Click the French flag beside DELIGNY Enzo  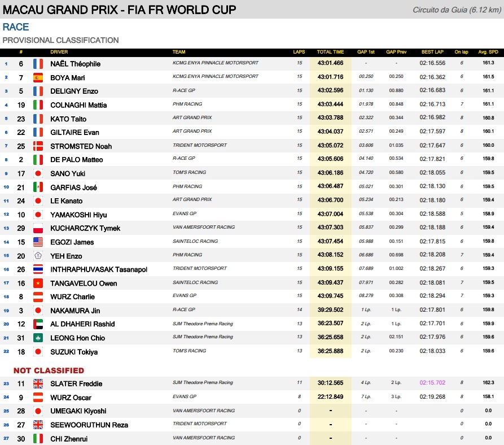(x=38, y=91)
